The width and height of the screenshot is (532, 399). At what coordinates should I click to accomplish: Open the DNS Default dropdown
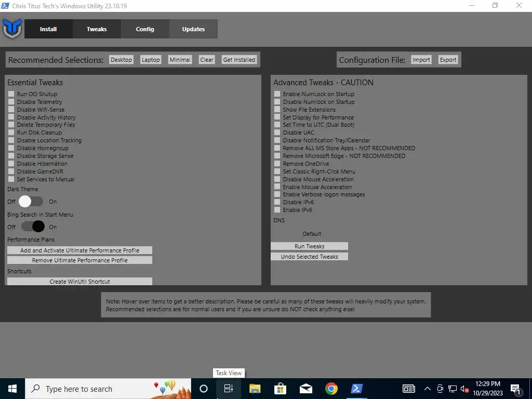click(312, 234)
